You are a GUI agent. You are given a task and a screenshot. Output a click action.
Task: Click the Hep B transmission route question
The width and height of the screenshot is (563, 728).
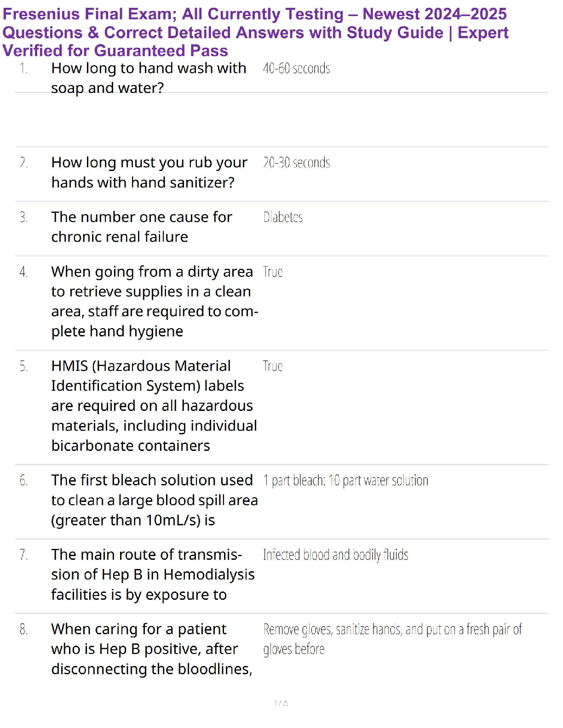point(153,574)
